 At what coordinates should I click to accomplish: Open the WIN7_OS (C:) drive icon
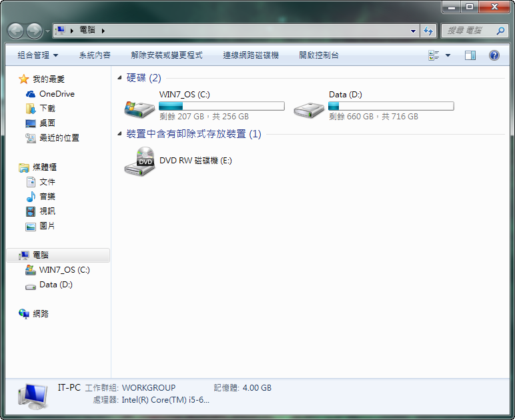pyautogui.click(x=139, y=107)
